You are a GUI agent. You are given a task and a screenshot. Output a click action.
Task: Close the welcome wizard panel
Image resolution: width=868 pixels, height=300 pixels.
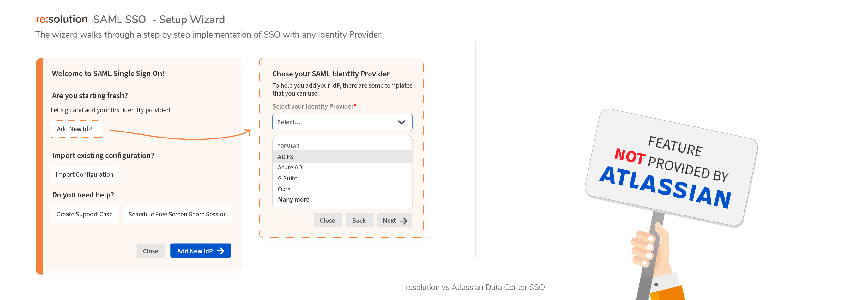[150, 251]
